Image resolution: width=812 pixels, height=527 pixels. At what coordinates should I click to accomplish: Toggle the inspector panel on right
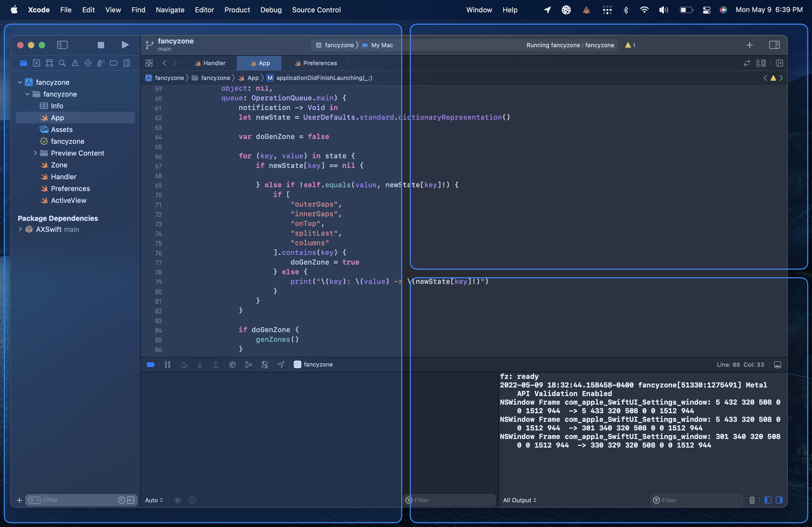(x=774, y=45)
